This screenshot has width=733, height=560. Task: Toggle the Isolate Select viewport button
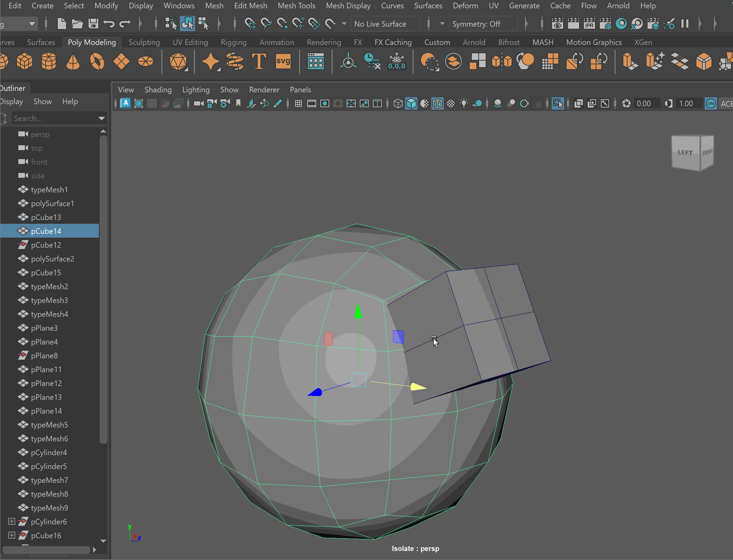click(558, 103)
